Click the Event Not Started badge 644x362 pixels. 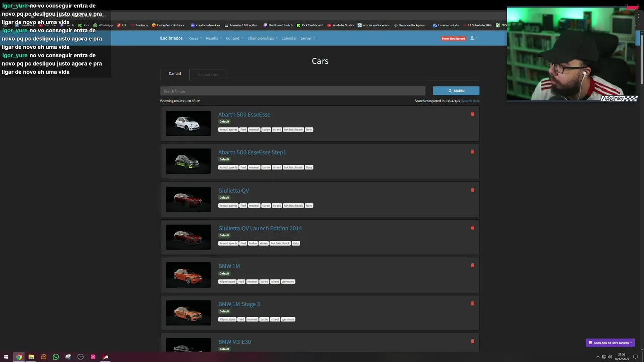[x=453, y=38]
